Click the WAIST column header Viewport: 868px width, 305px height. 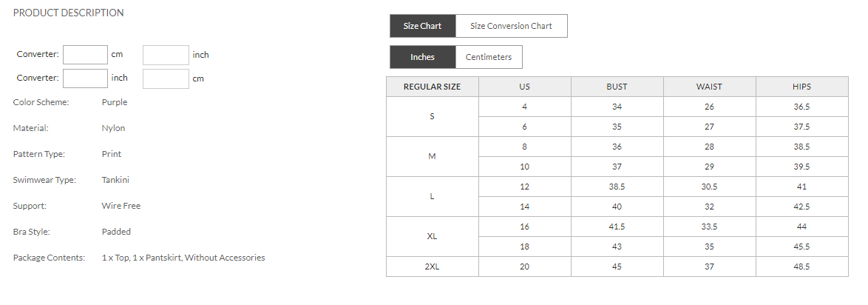tap(709, 87)
